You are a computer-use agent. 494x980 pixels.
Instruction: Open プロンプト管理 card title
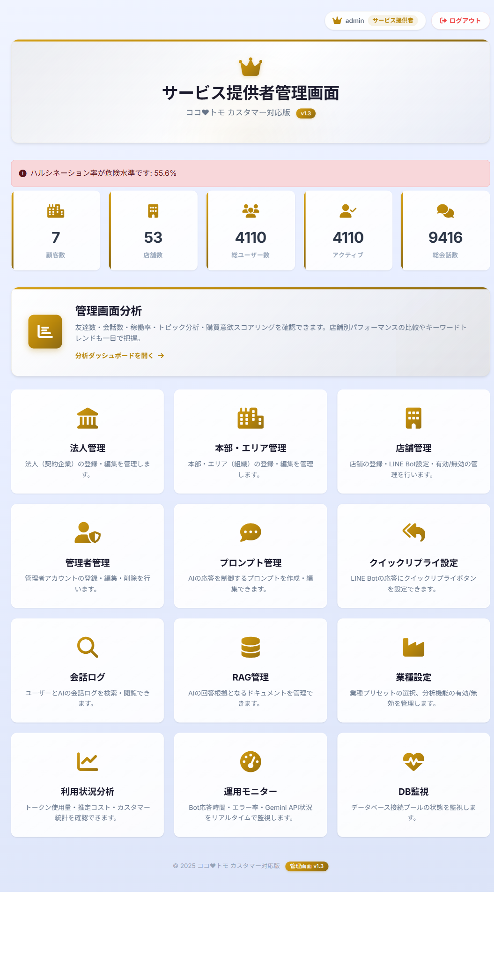coord(251,563)
